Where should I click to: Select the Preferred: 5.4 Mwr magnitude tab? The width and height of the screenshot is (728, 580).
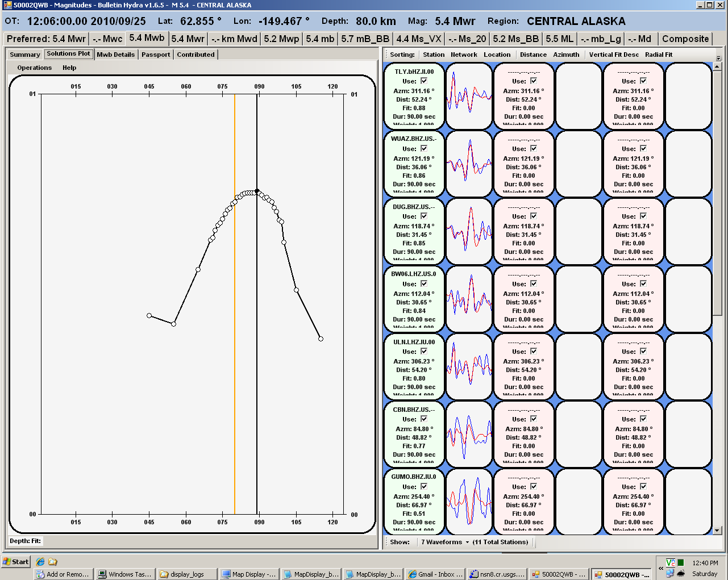pos(46,39)
